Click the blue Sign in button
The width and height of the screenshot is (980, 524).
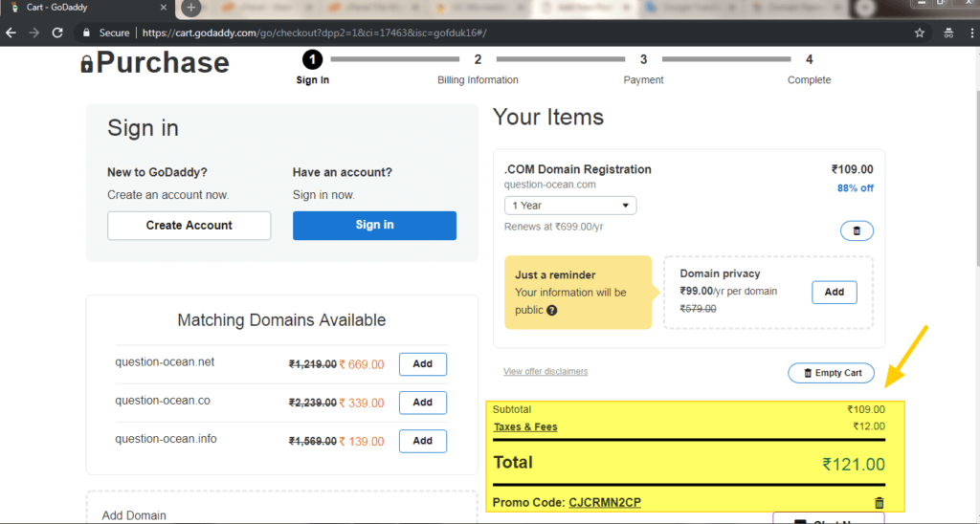coord(374,226)
